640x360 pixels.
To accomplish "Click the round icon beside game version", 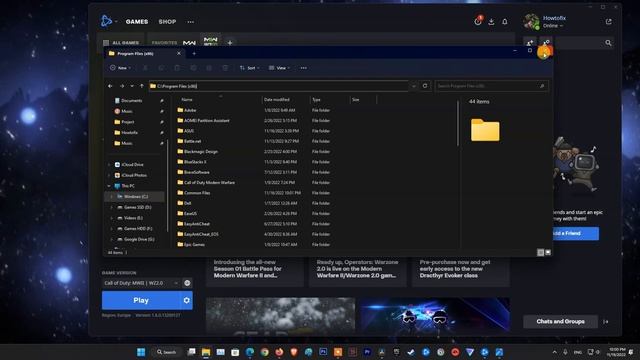I will pyautogui.click(x=187, y=283).
